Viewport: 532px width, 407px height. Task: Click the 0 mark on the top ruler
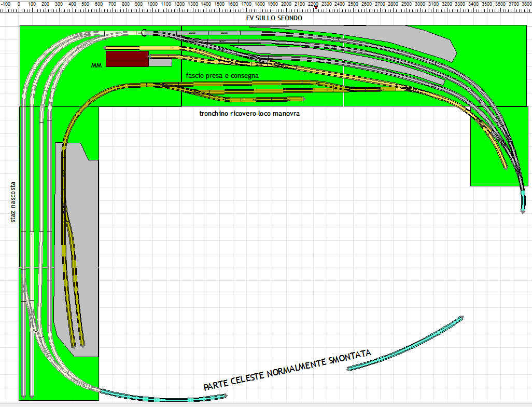[x=19, y=4]
